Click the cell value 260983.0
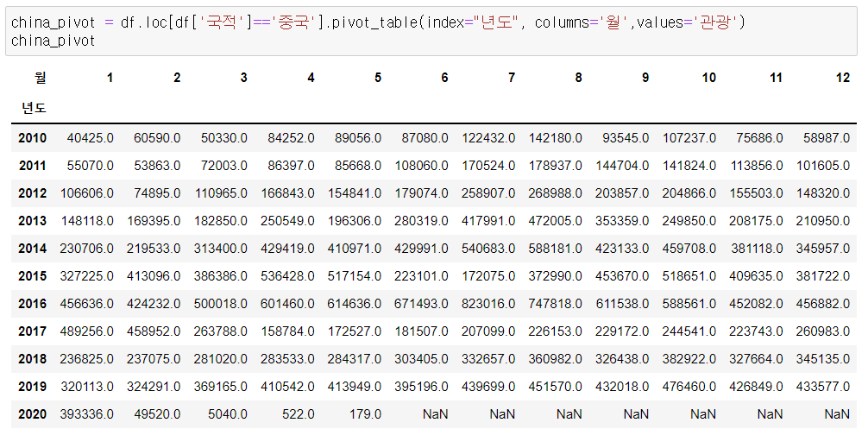This screenshot has height=429, width=868. click(x=823, y=331)
